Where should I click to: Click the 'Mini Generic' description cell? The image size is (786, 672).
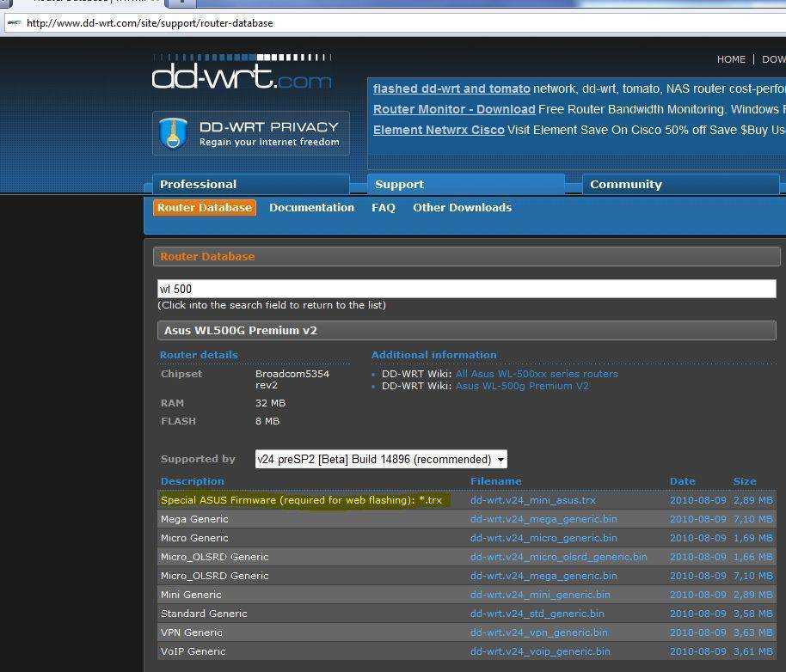tap(191, 595)
